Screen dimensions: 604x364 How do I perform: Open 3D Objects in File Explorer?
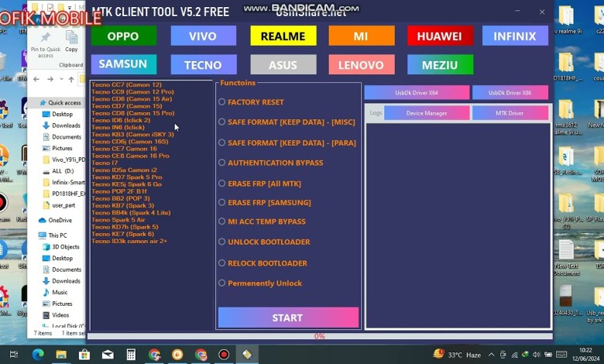tap(61, 247)
